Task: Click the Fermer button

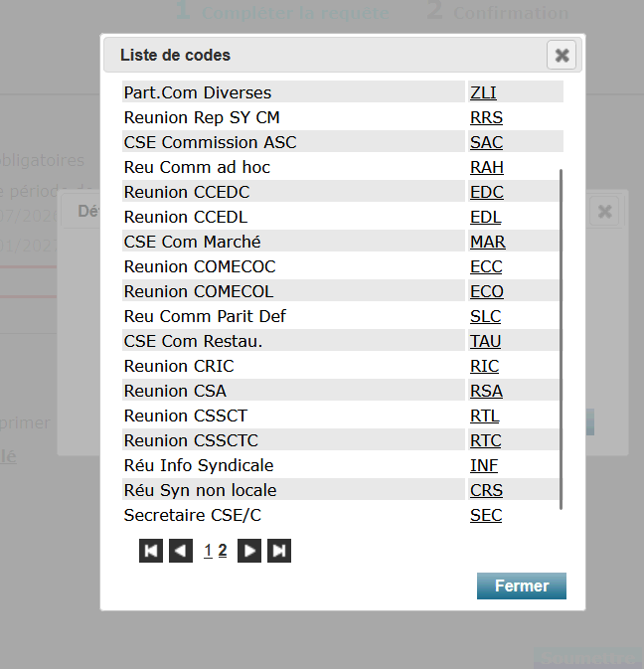Action: [x=521, y=585]
